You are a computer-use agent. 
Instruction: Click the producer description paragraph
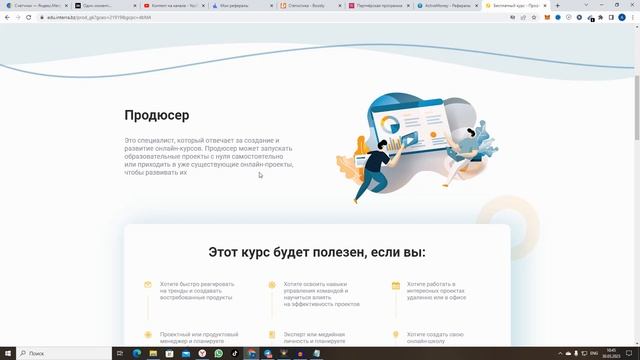[x=209, y=156]
